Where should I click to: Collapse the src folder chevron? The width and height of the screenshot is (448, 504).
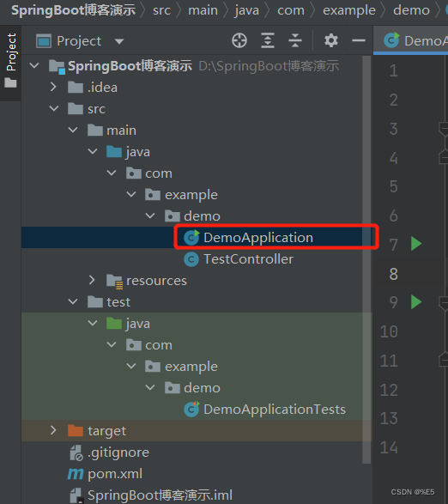pyautogui.click(x=54, y=109)
